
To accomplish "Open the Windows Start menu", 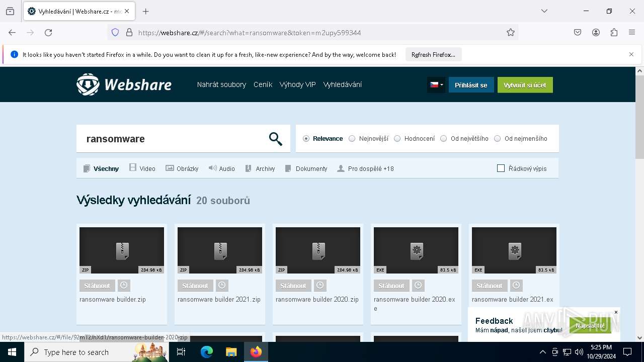I will (x=12, y=352).
